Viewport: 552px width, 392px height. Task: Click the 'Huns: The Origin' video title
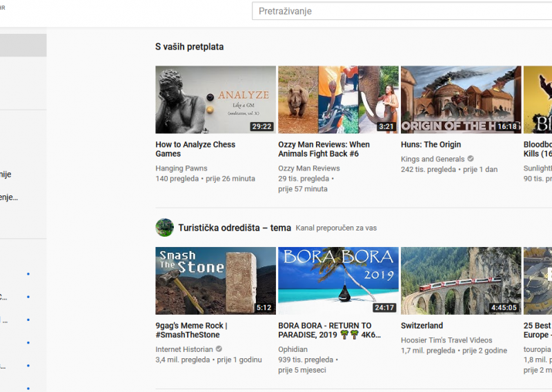[x=431, y=144]
